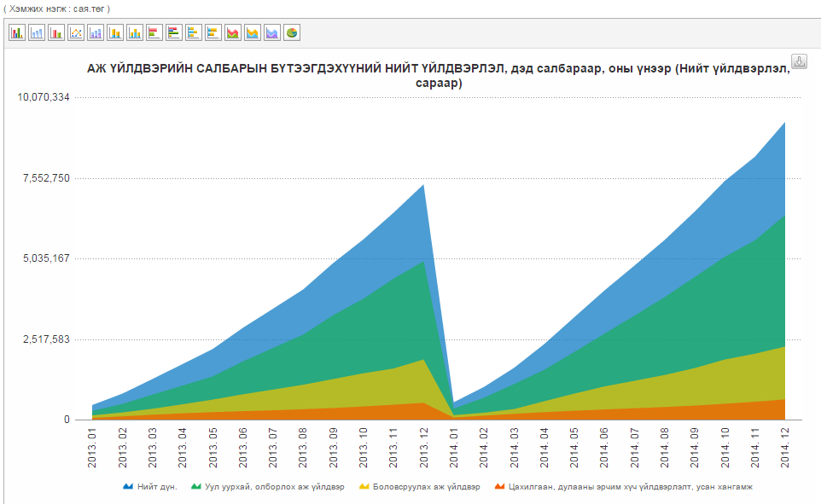The width and height of the screenshot is (821, 504).
Task: Click the 10,070,334 y-axis value
Action: click(x=44, y=97)
